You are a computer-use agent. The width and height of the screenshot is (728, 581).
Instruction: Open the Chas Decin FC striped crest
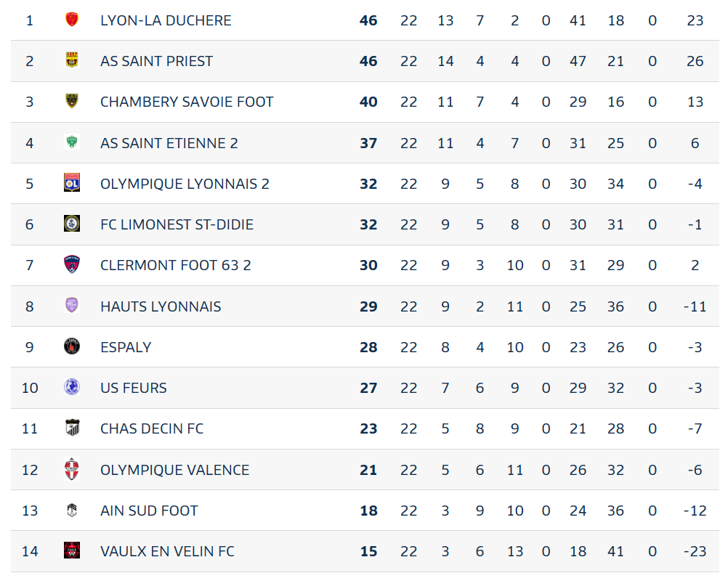click(x=71, y=428)
